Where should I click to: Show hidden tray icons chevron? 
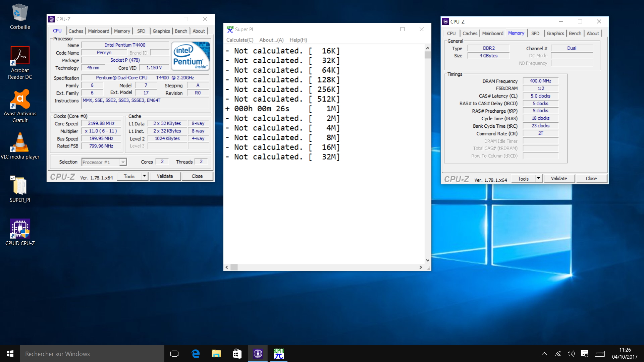pos(544,354)
